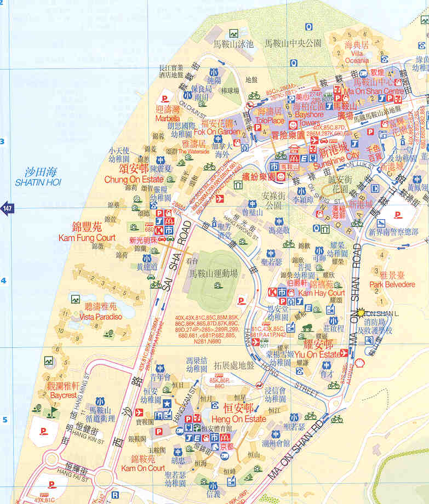Click the red parking P above 新界南警察總部
Viewport: 429px width, 504px height.
click(x=398, y=214)
